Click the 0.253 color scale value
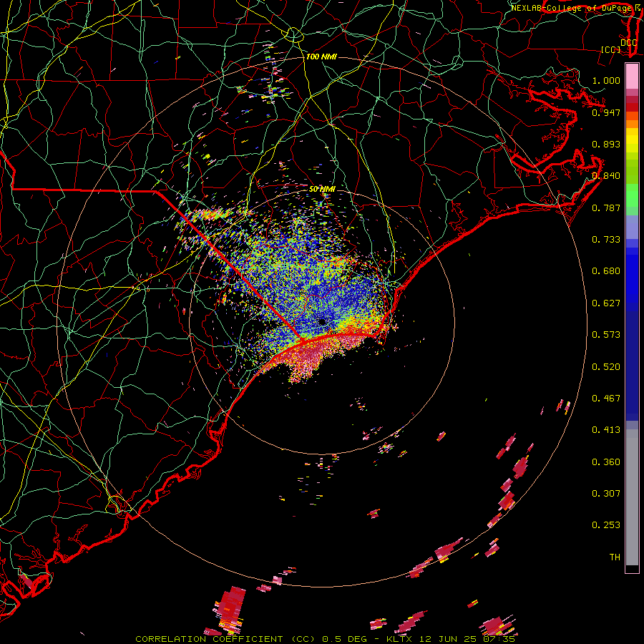The height and width of the screenshot is (644, 644). pyautogui.click(x=606, y=525)
